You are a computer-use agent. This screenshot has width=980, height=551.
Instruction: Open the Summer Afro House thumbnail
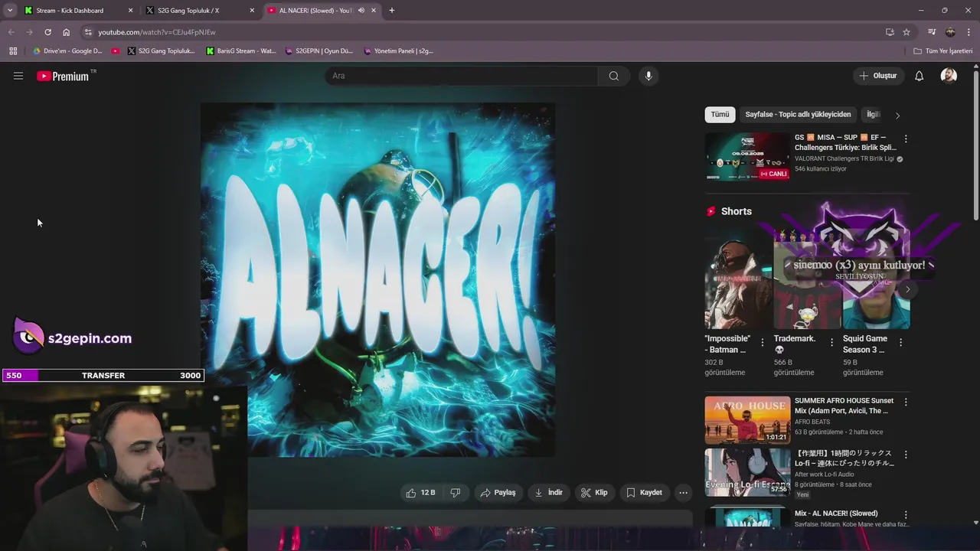(x=747, y=420)
